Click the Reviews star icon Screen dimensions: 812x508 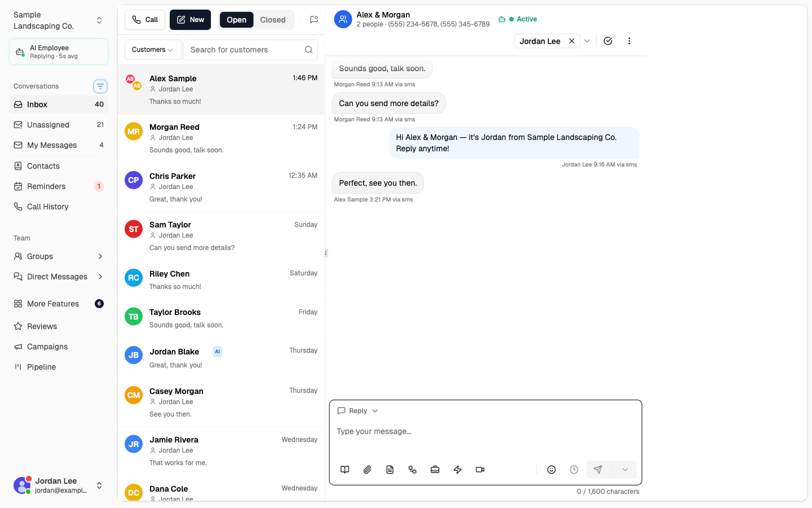click(x=18, y=326)
